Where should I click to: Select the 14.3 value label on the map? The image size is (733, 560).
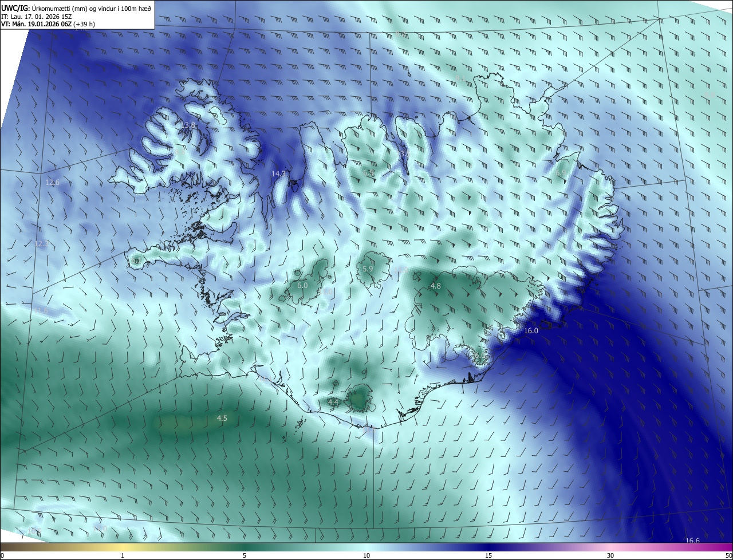click(x=278, y=173)
